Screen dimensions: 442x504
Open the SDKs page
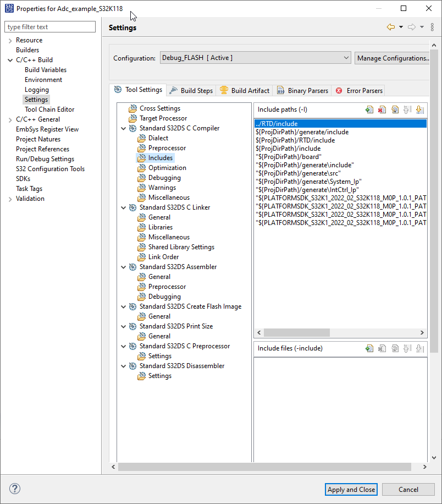click(x=23, y=179)
